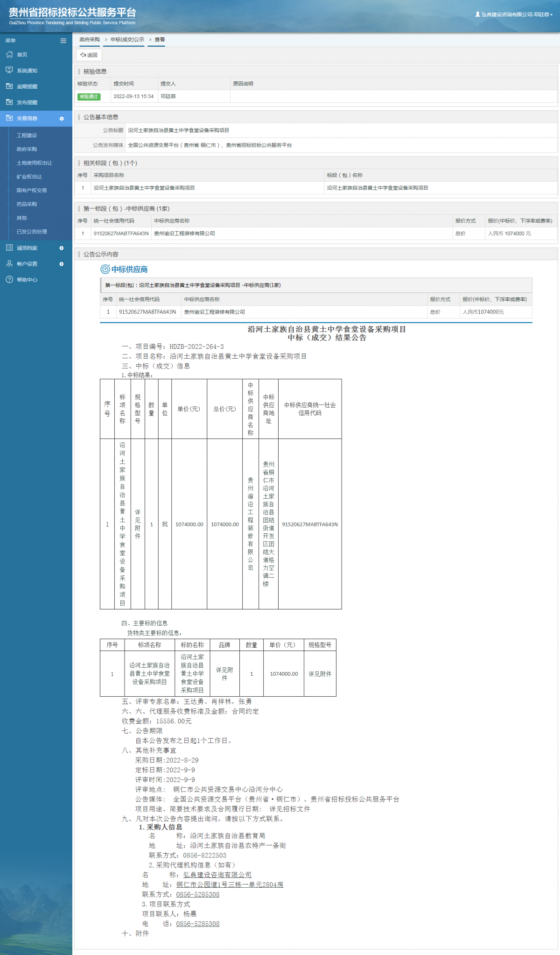
Task: Click the home icon beside 首页
Action: click(9, 55)
